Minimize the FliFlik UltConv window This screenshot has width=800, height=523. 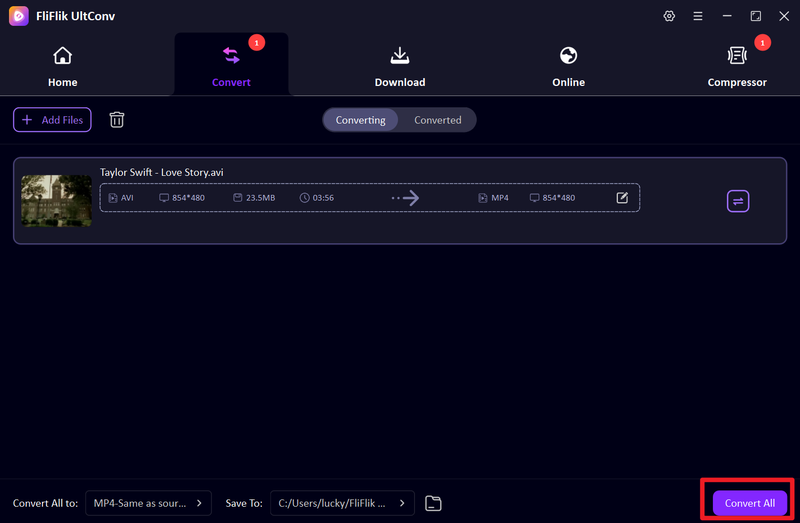coord(727,16)
